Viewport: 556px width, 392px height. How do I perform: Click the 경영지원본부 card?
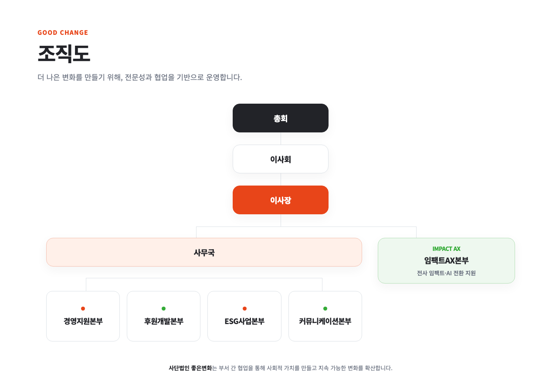tap(83, 316)
